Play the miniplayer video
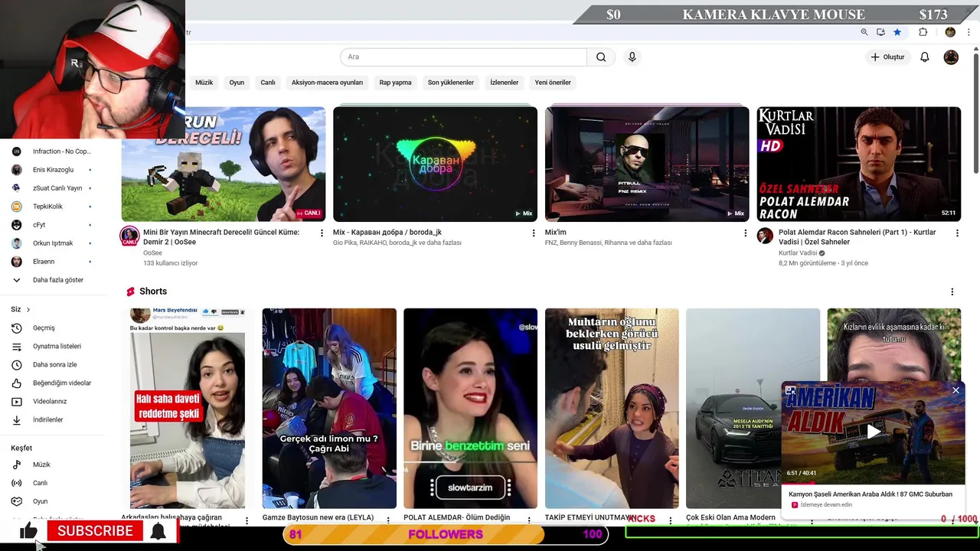 tap(873, 432)
